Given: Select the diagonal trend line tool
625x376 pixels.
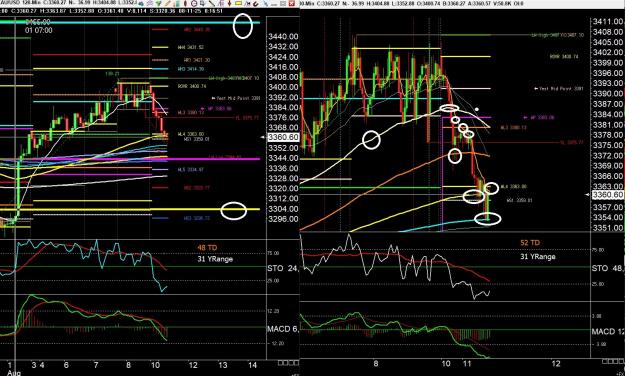Looking at the screenshot, I should coord(212,4).
